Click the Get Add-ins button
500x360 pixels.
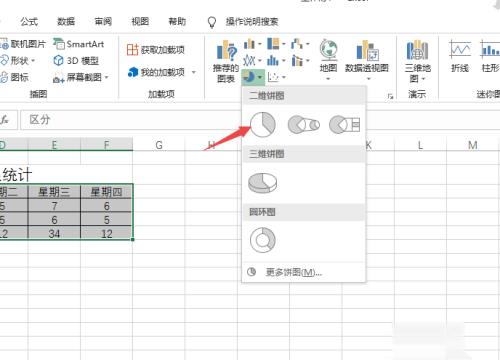click(x=156, y=50)
